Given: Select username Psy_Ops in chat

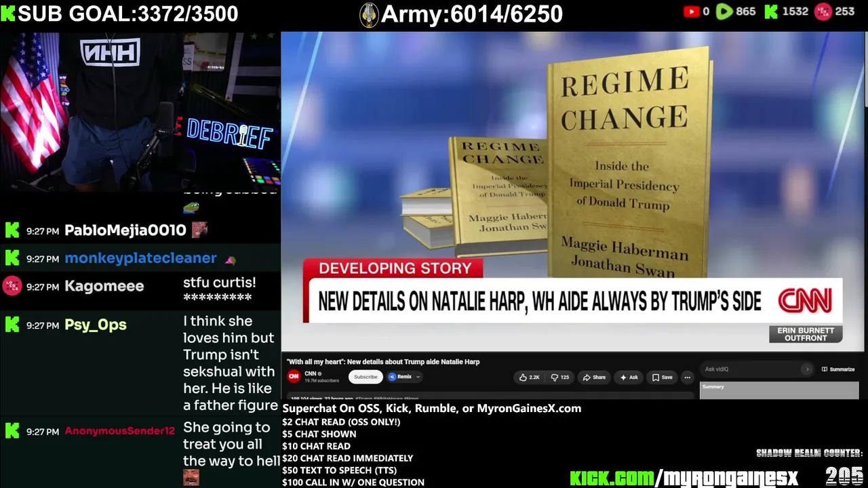Looking at the screenshot, I should (96, 325).
